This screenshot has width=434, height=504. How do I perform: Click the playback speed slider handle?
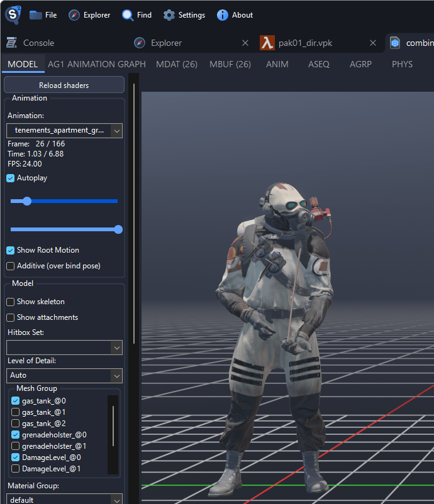point(118,229)
